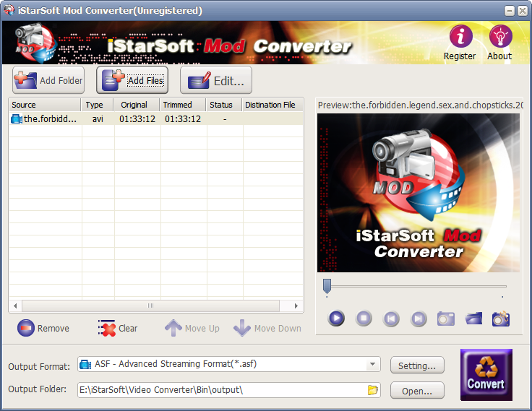The height and width of the screenshot is (411, 532).
Task: Sort by the Source column header
Action: coord(45,105)
